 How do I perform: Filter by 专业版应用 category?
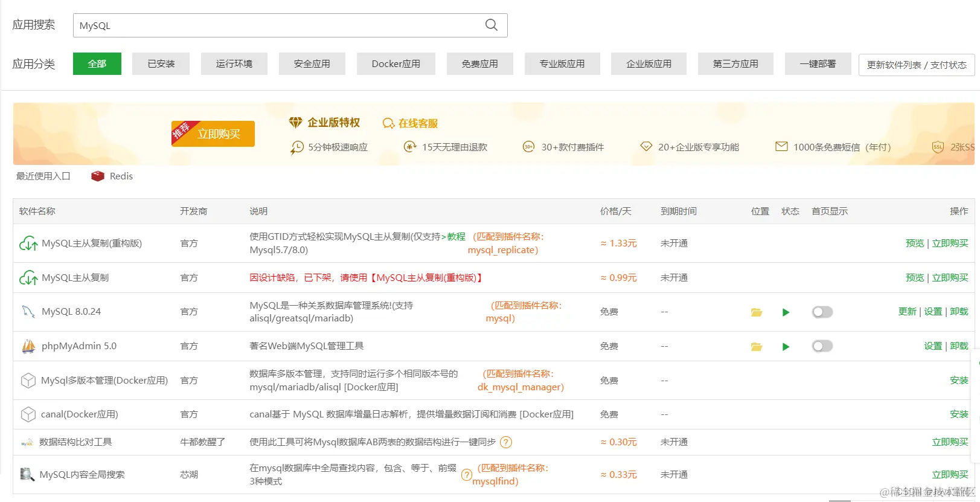pos(562,63)
